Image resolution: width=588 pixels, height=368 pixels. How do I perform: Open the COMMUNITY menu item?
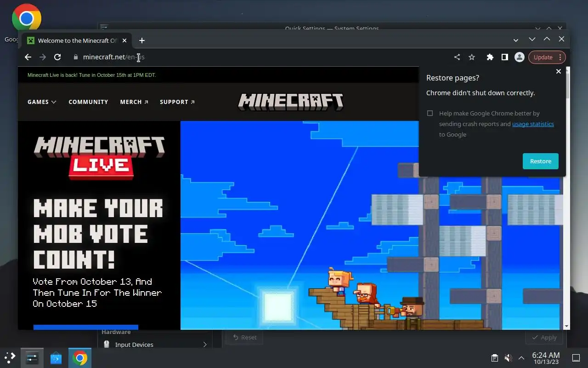point(88,102)
